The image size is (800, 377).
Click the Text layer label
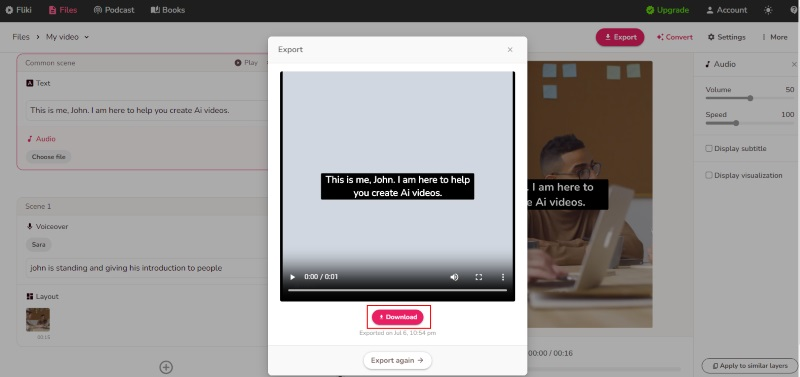[x=38, y=83]
